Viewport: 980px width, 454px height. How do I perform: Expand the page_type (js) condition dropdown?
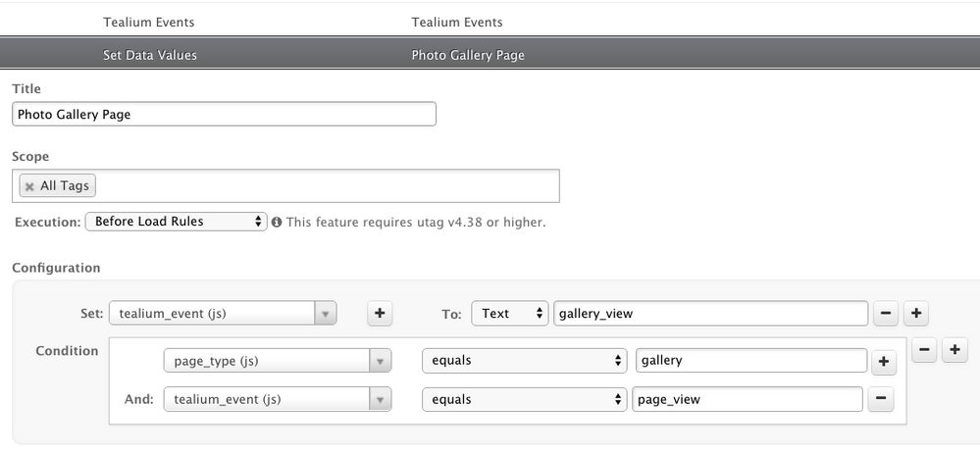coord(277,361)
